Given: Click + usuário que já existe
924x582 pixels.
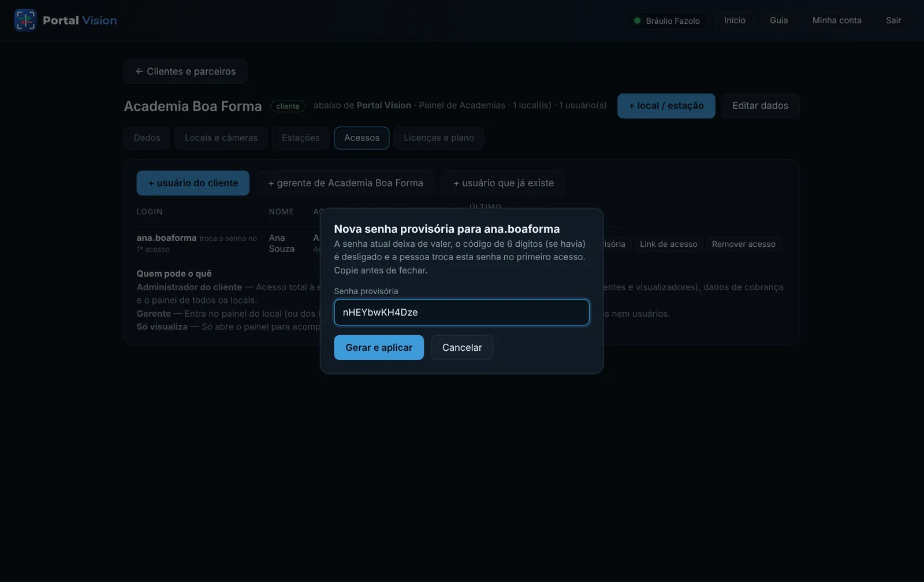Looking at the screenshot, I should (503, 183).
